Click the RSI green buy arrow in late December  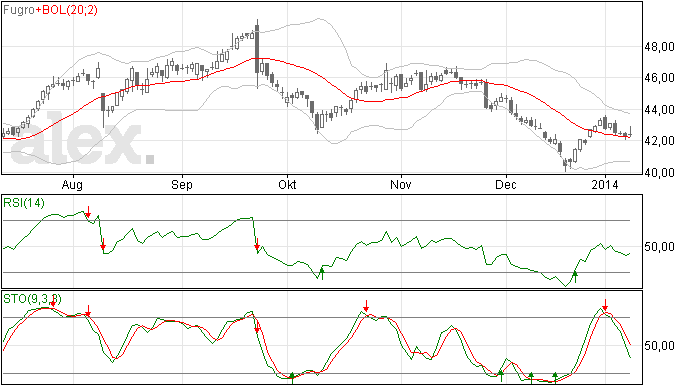coord(574,276)
